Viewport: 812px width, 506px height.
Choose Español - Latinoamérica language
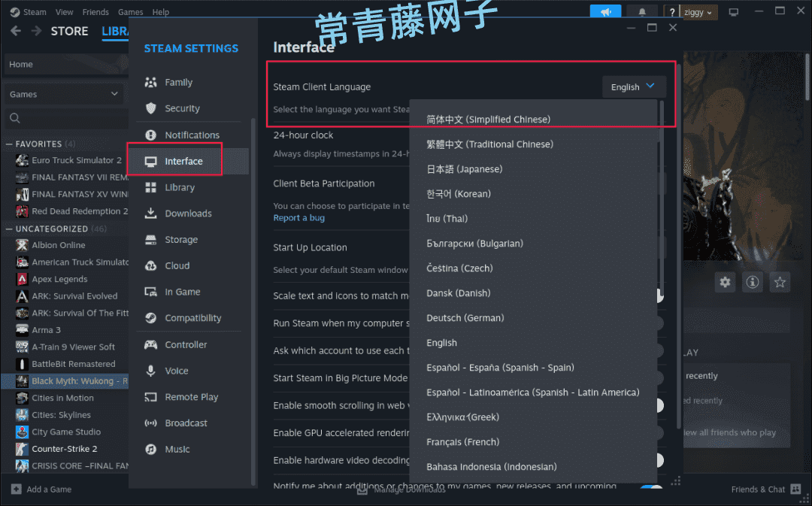pyautogui.click(x=533, y=392)
